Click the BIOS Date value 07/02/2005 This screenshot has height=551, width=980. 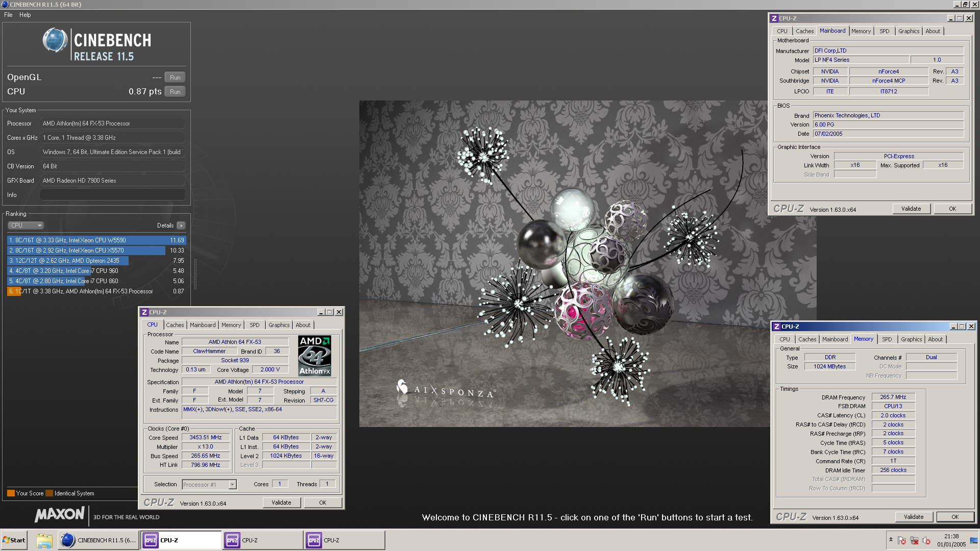tap(888, 134)
